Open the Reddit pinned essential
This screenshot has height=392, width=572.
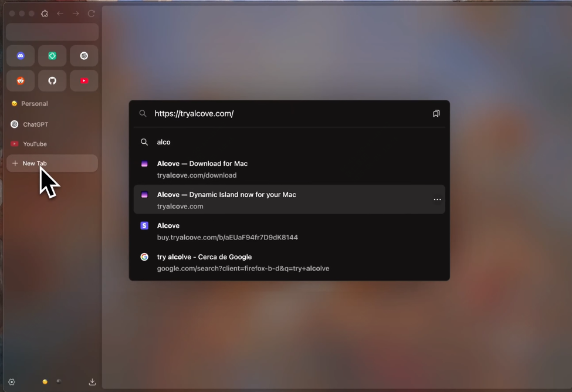[x=21, y=80]
